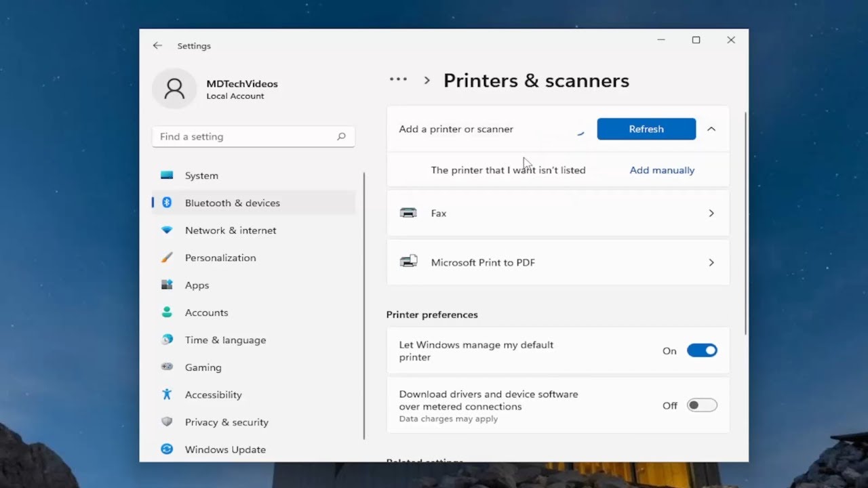Click the Network & internet wifi icon
This screenshot has height=488, width=868.
(x=167, y=230)
